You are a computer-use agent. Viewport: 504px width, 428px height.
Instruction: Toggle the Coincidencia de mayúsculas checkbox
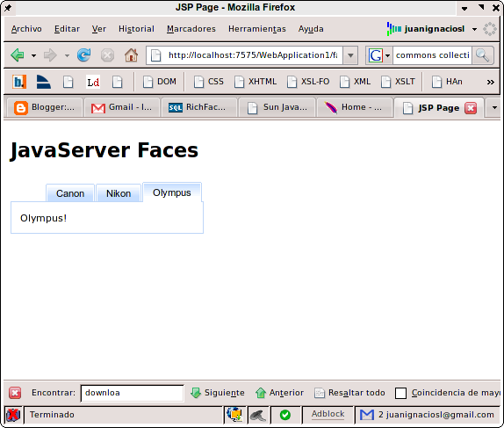[400, 393]
